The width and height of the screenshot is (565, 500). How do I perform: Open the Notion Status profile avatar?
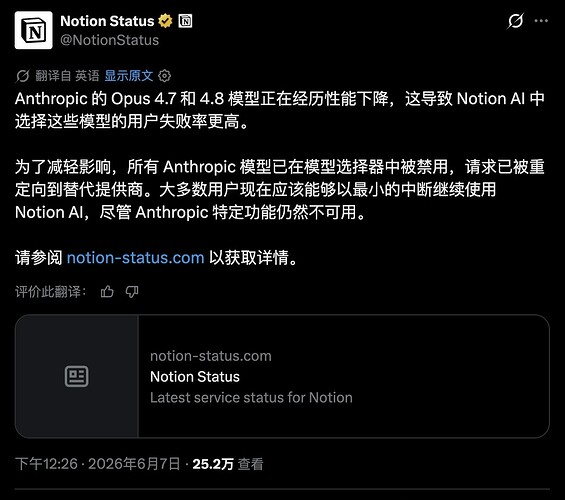point(34,30)
